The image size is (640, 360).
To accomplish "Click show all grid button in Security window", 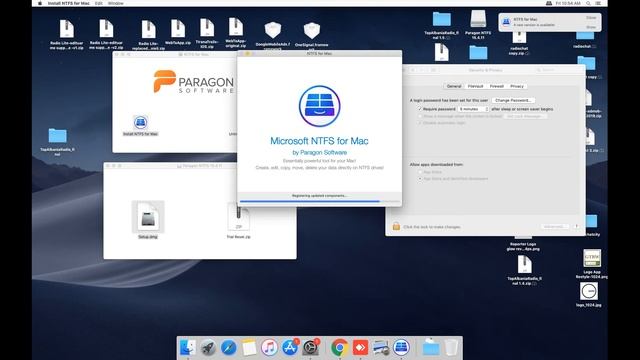I will click(433, 70).
